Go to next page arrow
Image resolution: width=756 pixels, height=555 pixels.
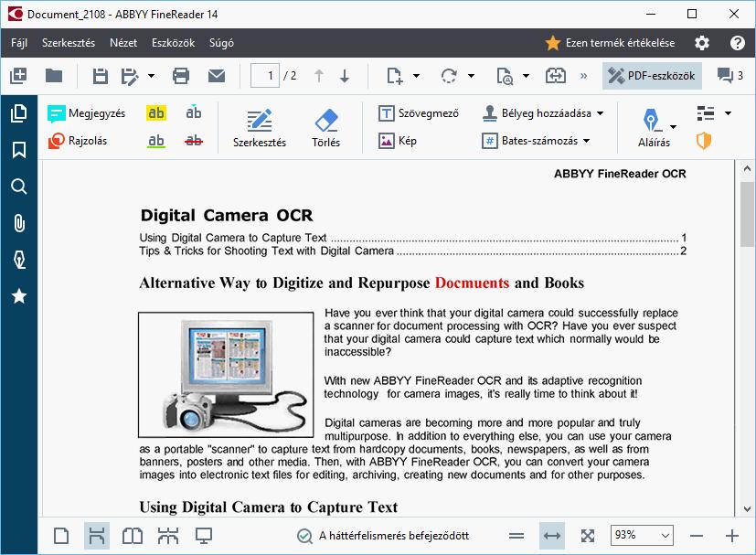(345, 76)
